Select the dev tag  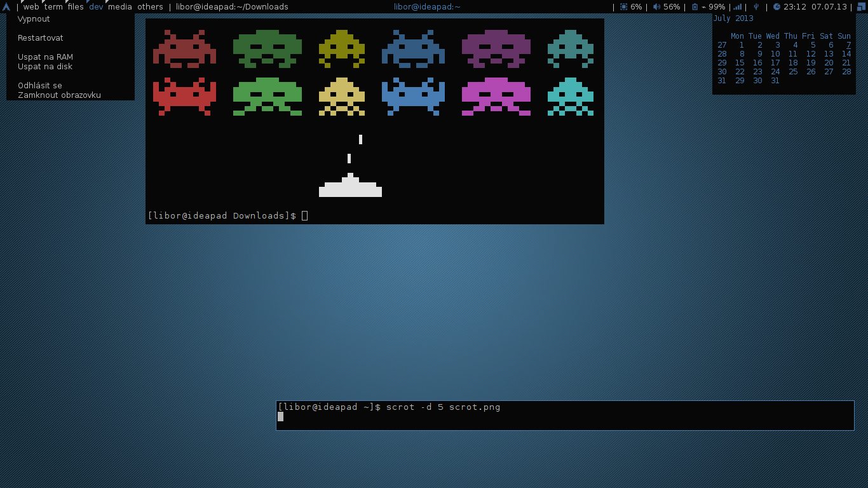coord(96,7)
